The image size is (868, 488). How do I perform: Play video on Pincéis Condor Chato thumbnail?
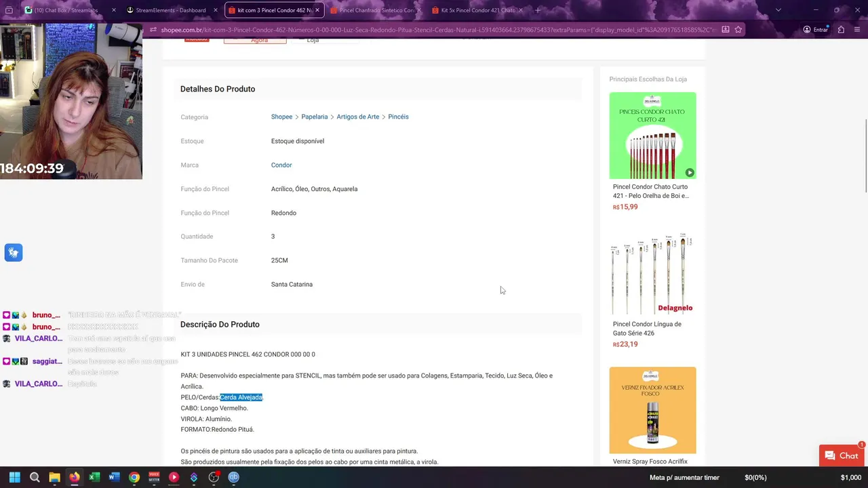tap(689, 172)
